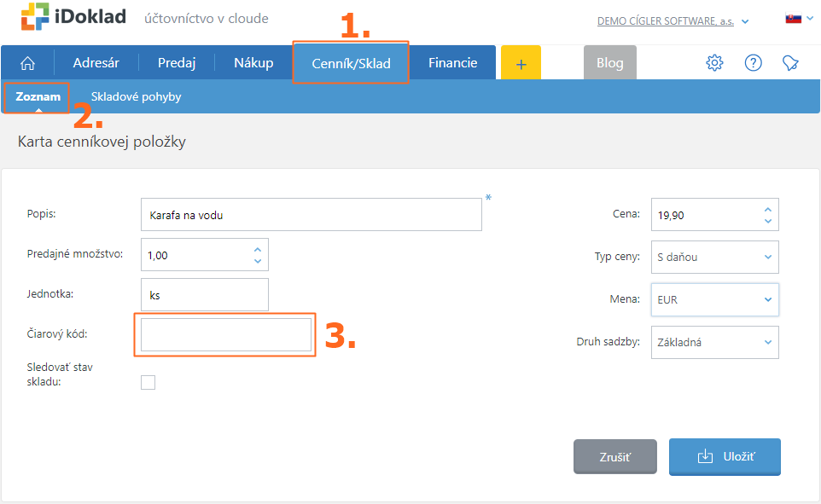Click the iDoklad logo
This screenshot has width=821, height=504.
[x=73, y=17]
